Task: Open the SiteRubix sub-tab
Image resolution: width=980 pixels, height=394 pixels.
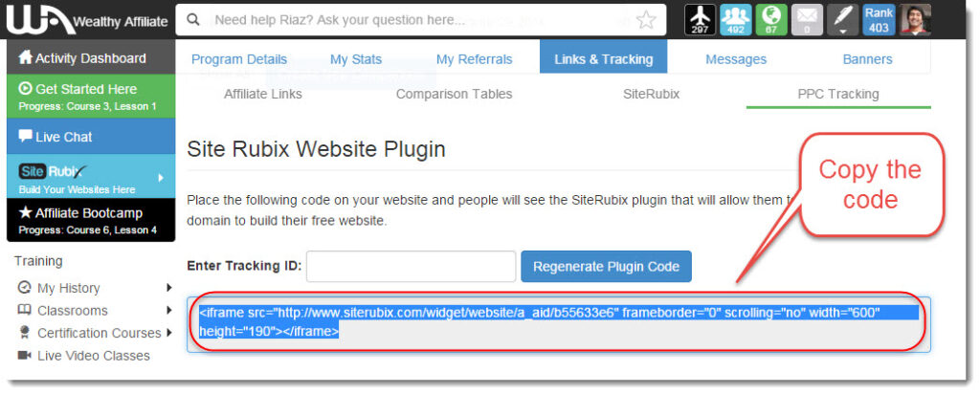Action: (x=651, y=95)
